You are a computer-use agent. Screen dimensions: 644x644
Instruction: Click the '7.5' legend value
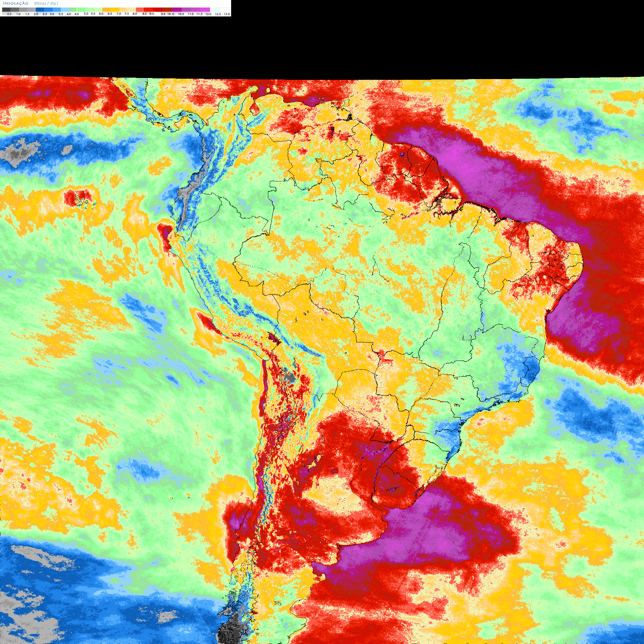(x=127, y=14)
